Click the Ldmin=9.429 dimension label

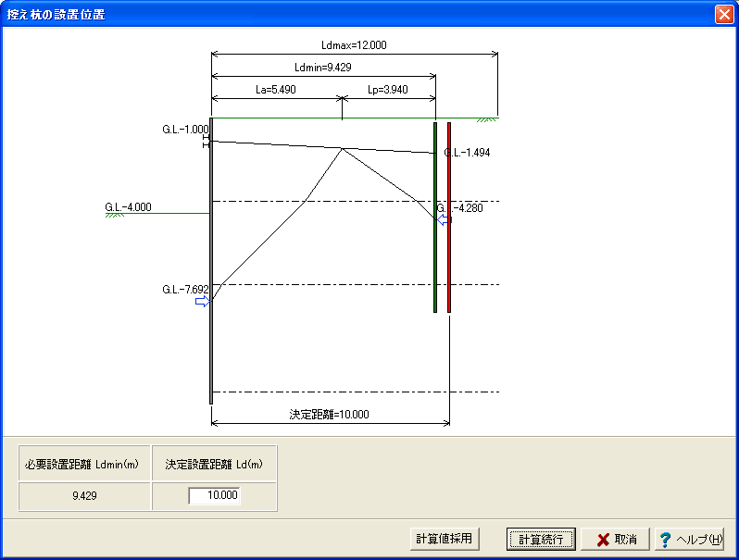click(323, 68)
